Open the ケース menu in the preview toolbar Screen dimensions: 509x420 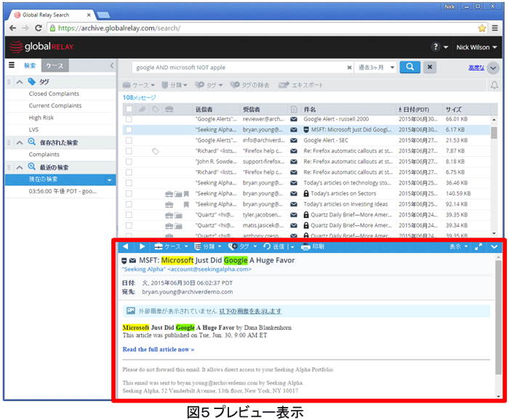click(x=171, y=246)
